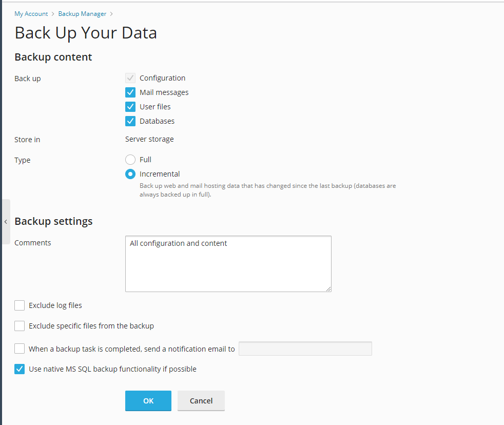This screenshot has width=504, height=425.
Task: Go back to Backup Manager breadcrumb
Action: pyautogui.click(x=82, y=14)
